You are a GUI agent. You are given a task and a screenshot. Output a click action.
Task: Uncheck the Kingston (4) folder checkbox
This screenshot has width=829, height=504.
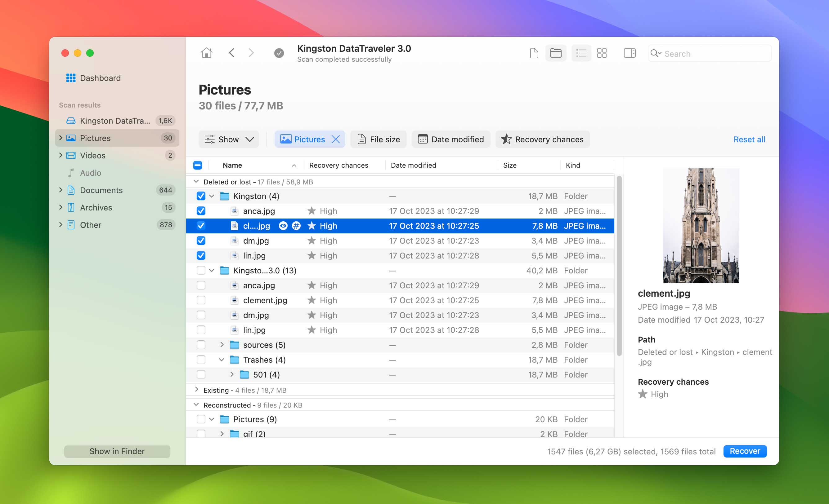pos(201,196)
